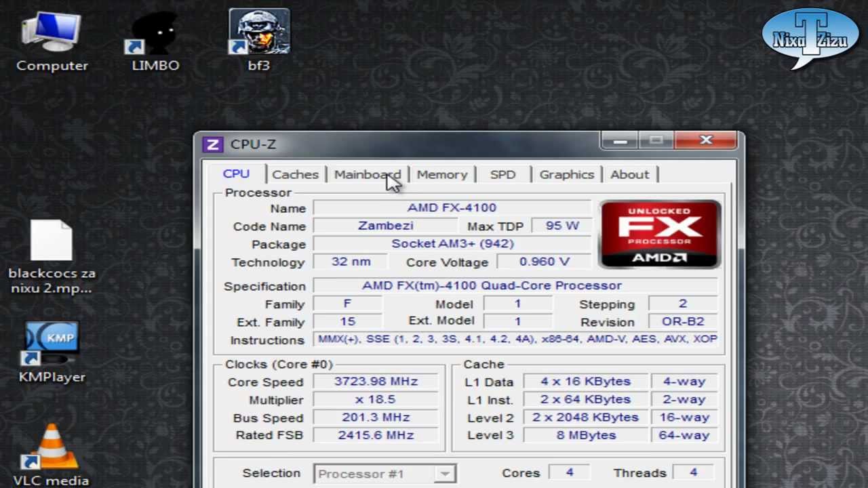Click the 2 x 64 KBytes L1 Inst. value
The height and width of the screenshot is (488, 868).
pyautogui.click(x=586, y=400)
